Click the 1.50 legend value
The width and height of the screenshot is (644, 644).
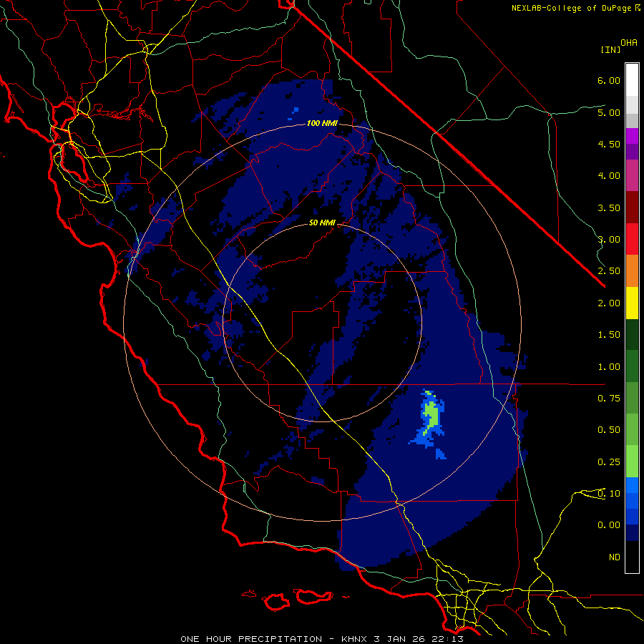tap(609, 335)
